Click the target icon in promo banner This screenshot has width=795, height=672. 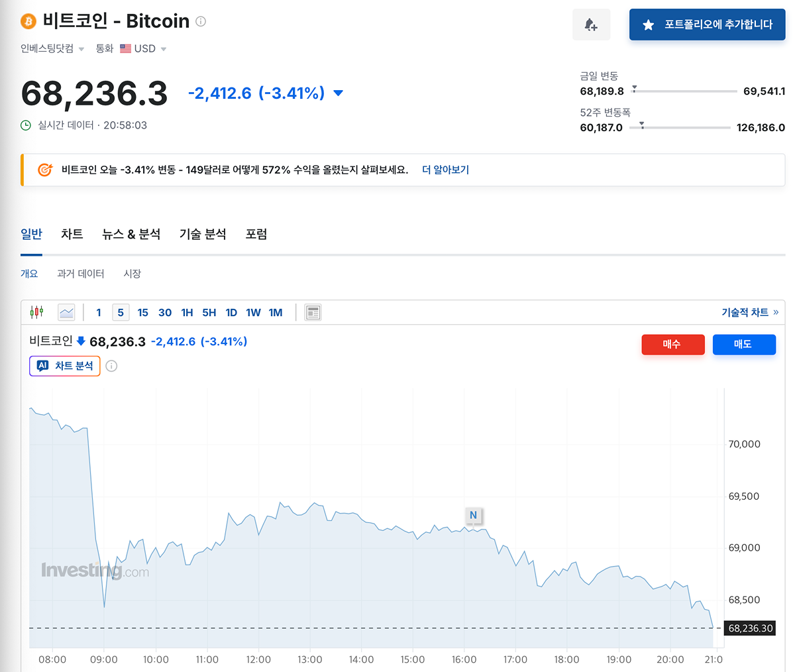[44, 170]
